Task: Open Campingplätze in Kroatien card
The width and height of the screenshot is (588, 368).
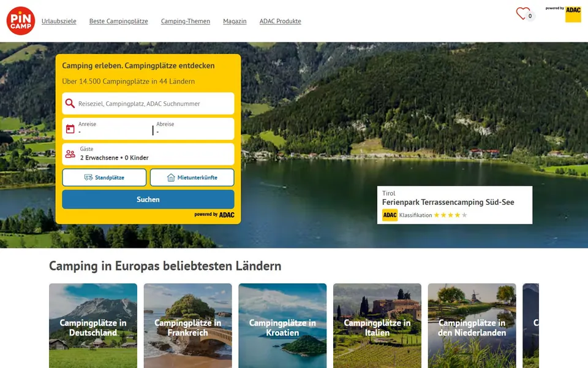Action: [x=282, y=326]
